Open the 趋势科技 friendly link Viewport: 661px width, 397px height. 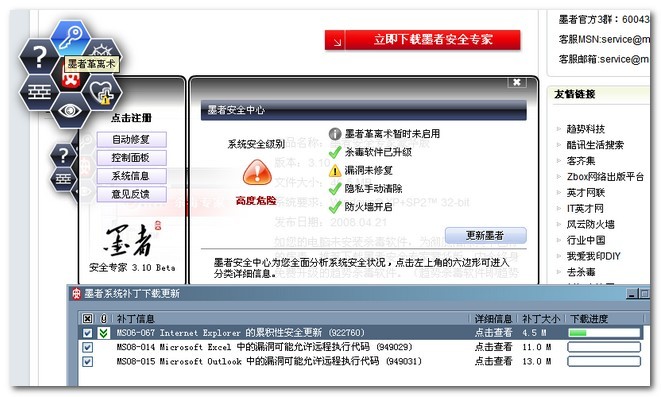tap(586, 129)
